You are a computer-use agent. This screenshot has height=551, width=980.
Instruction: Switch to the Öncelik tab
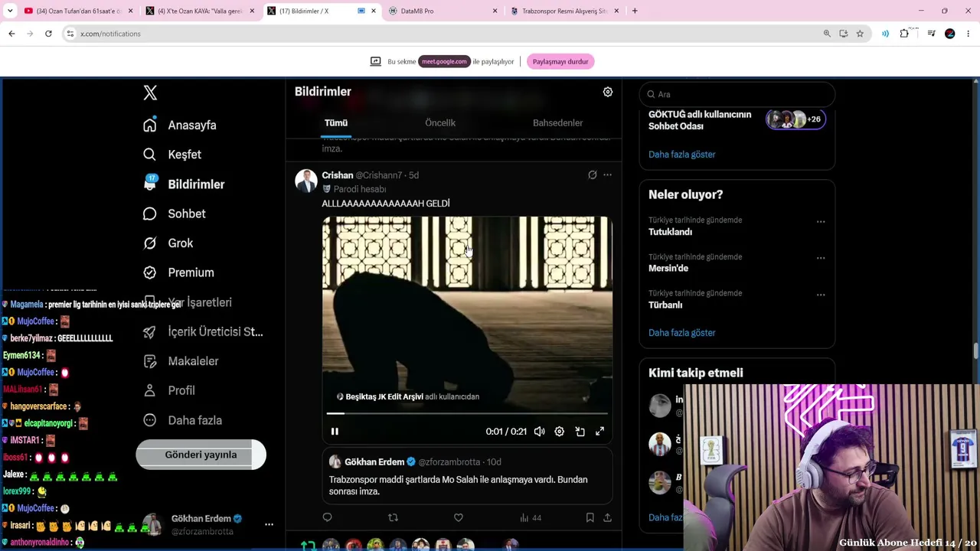440,123
